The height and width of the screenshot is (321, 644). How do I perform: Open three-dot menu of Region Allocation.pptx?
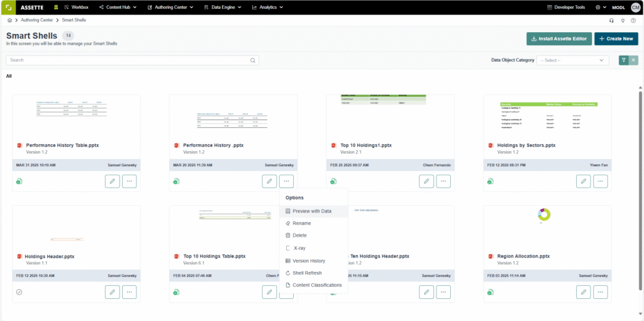tap(601, 292)
